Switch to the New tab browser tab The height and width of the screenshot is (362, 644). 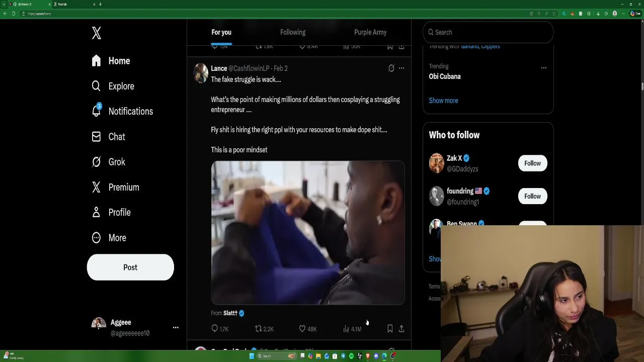click(x=74, y=4)
